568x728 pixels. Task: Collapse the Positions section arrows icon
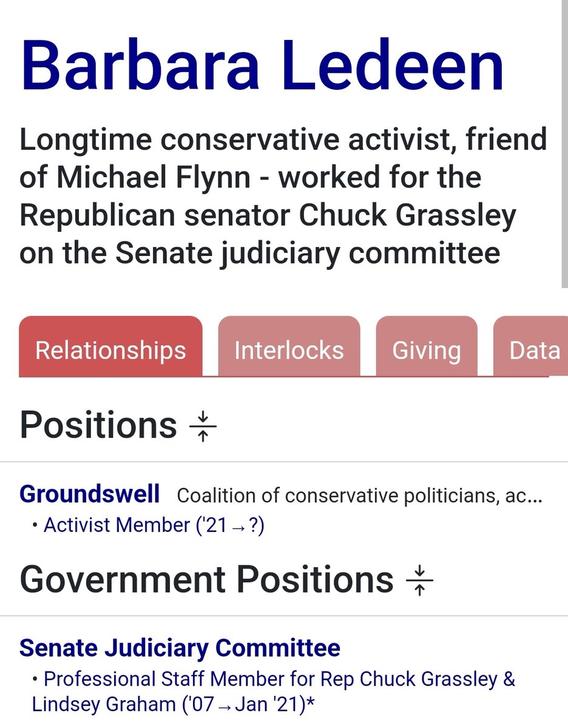203,426
